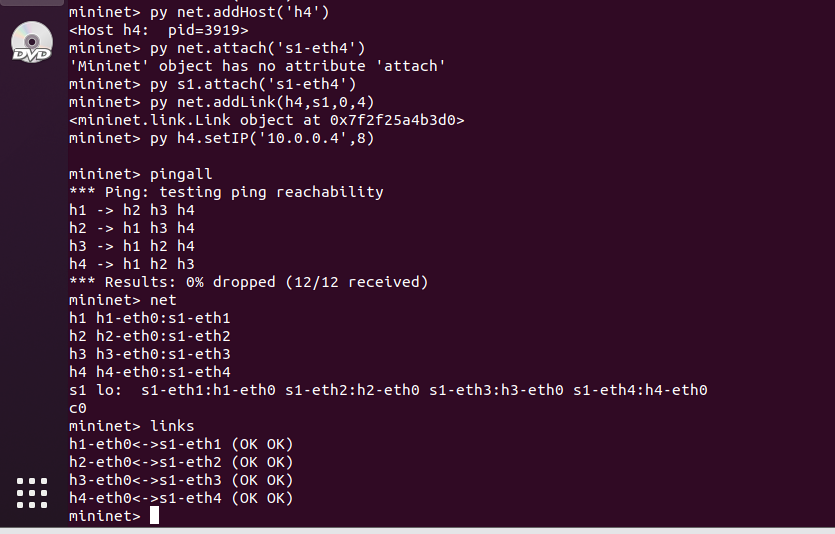Click the terminal cursor block at the prompt
This screenshot has width=835, height=534.
click(154, 515)
